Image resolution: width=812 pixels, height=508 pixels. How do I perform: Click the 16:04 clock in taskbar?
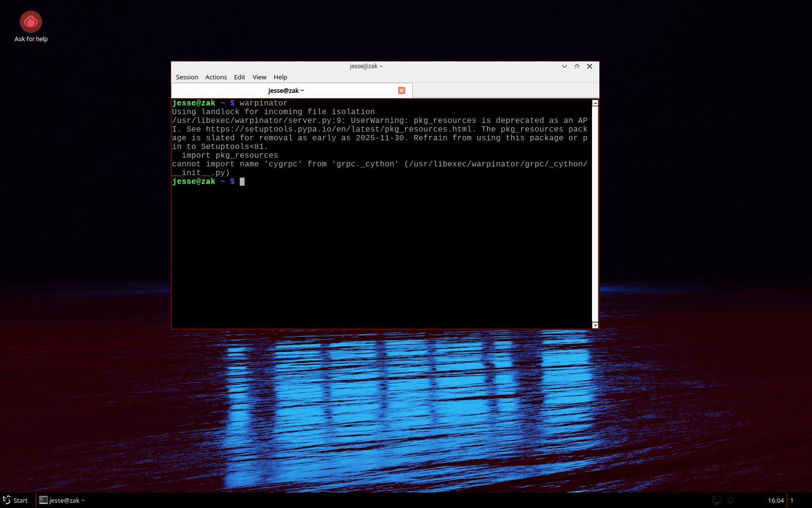776,500
